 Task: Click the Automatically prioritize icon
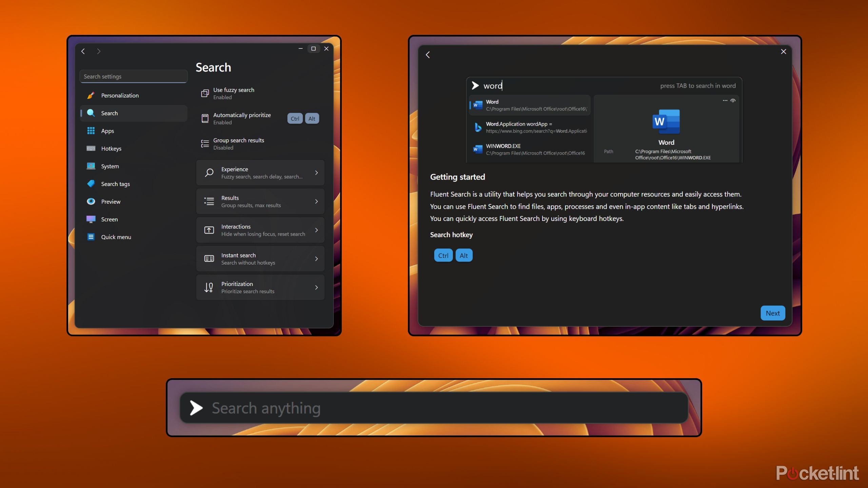(205, 118)
